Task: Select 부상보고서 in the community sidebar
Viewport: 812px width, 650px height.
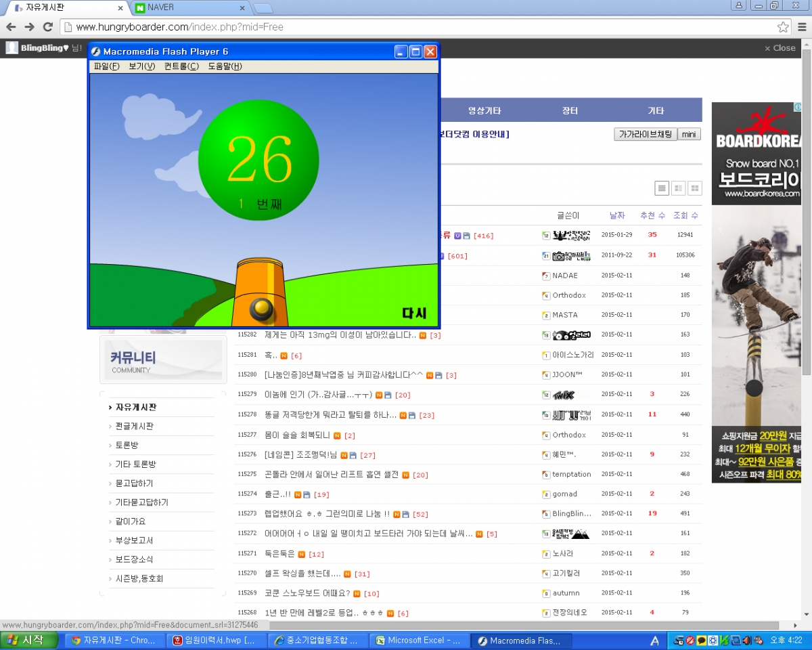Action: point(134,540)
